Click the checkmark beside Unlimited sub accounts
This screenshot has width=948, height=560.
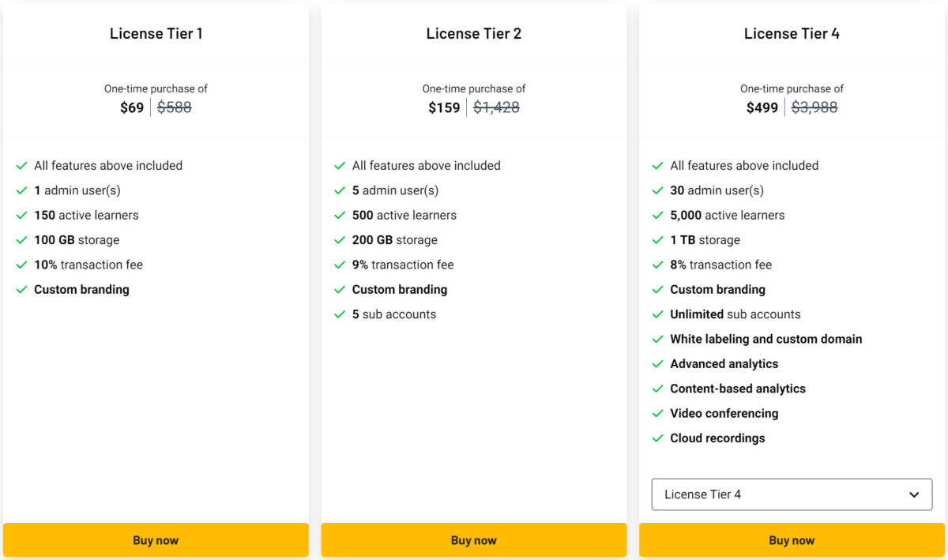point(658,314)
